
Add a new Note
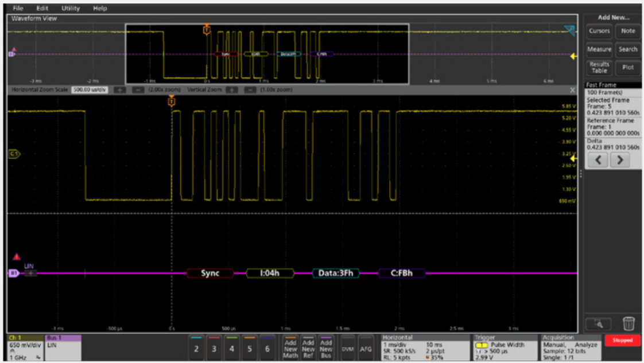(x=627, y=31)
